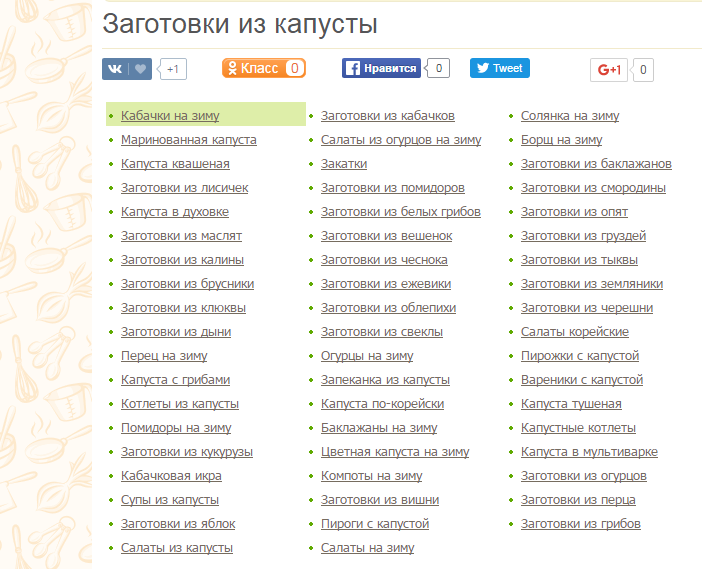Screen dimensions: 702x569
Task: Visit Капуста в мультиварке page
Action: (x=594, y=452)
